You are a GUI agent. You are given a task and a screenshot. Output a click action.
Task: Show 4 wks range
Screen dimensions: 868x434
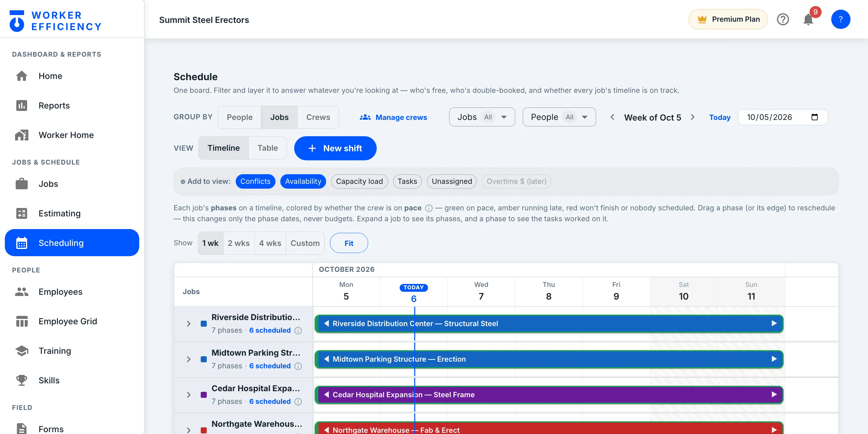pos(270,243)
